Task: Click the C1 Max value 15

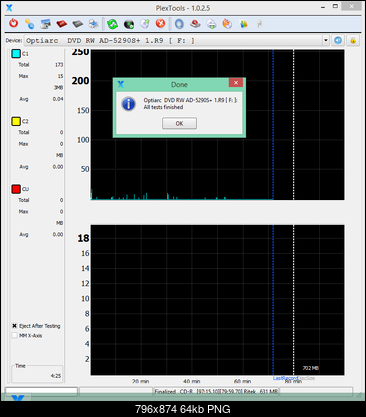Action: click(60, 76)
